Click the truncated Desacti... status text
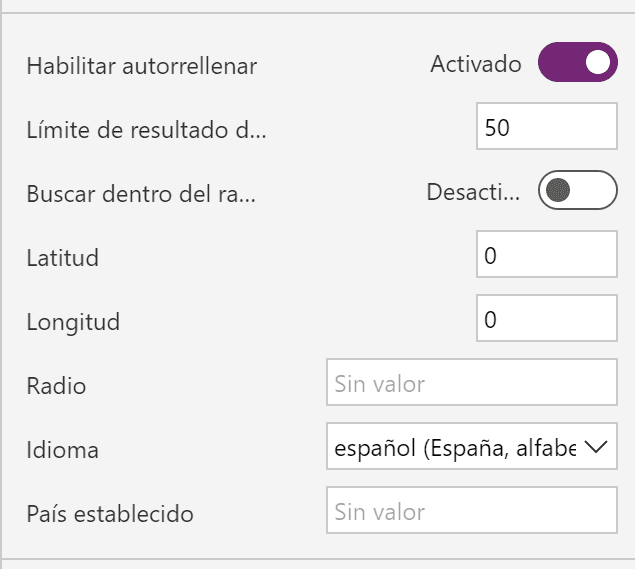This screenshot has height=569, width=635. tap(473, 192)
